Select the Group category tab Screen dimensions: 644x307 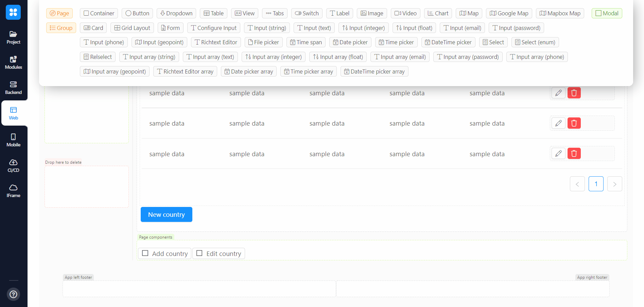click(61, 28)
